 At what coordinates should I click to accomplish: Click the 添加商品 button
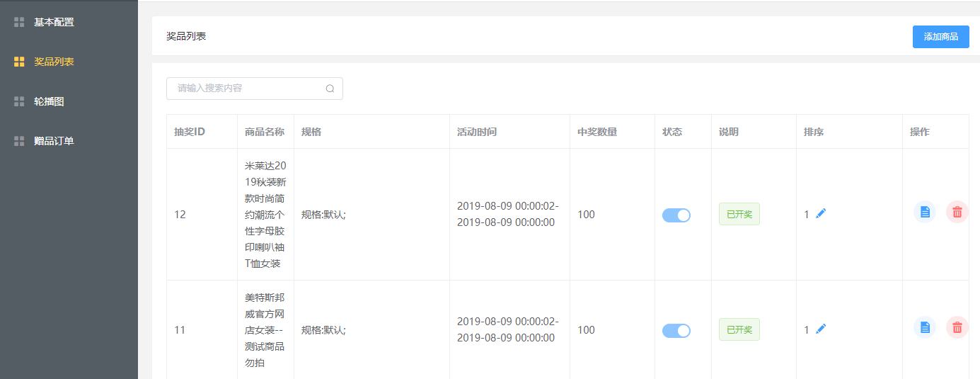(941, 37)
